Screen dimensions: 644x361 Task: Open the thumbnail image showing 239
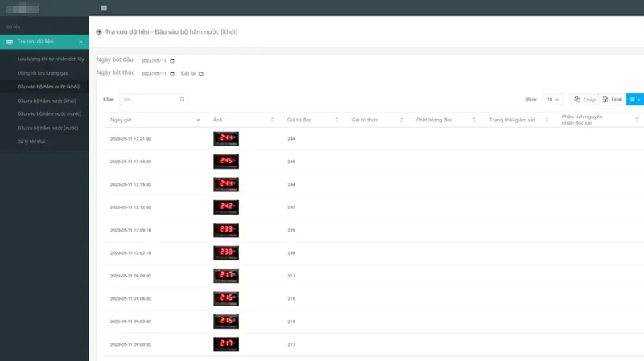click(x=226, y=230)
